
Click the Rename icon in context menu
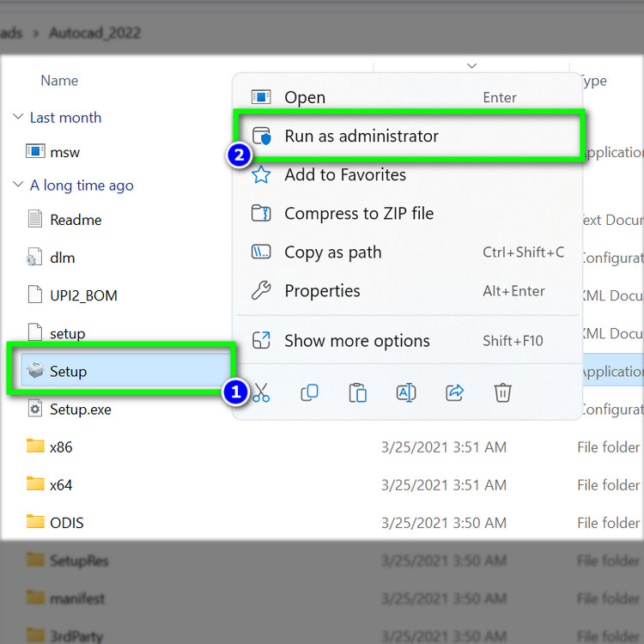406,393
